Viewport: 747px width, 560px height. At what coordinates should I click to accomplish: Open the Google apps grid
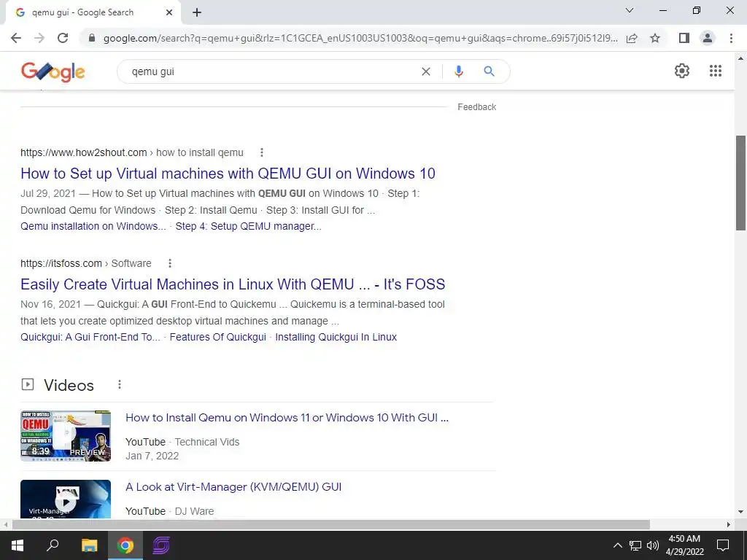pyautogui.click(x=715, y=71)
